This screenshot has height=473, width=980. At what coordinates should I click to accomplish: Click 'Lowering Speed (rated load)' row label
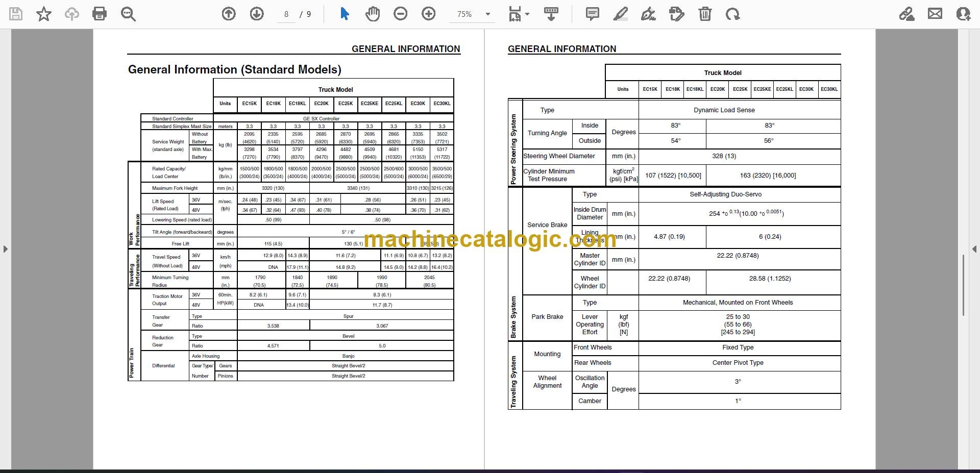(182, 220)
